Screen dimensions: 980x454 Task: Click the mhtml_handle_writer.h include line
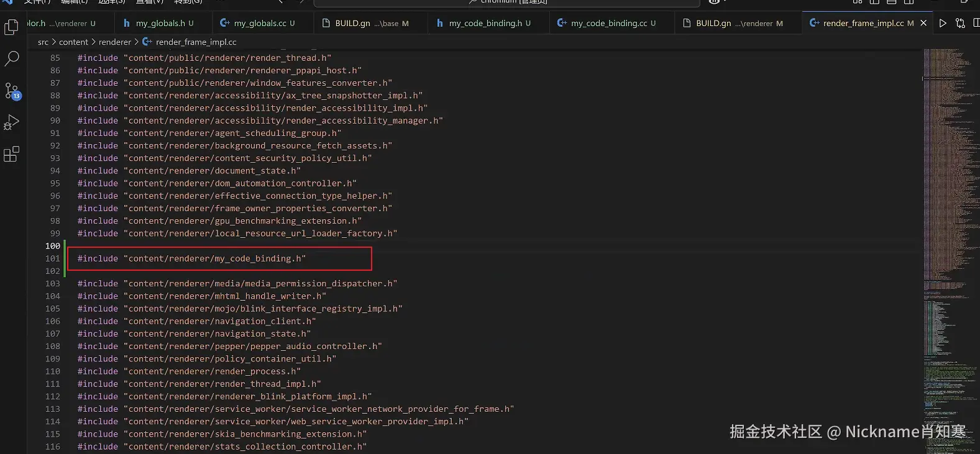tap(202, 296)
